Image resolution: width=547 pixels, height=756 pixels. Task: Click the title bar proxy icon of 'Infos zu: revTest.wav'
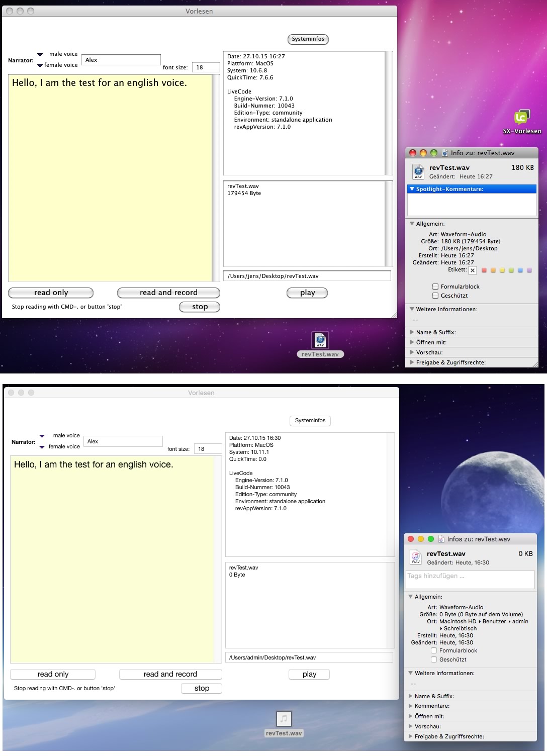point(441,539)
